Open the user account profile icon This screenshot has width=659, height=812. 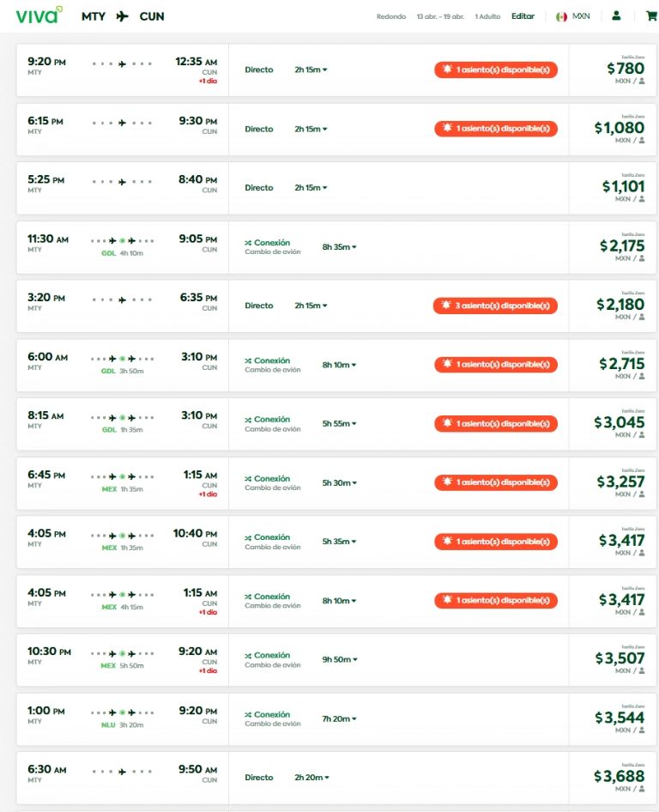[x=616, y=16]
